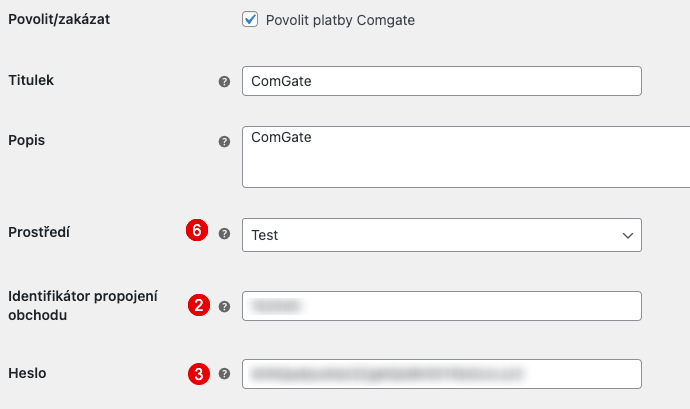Viewport: 690px width, 409px height.
Task: Click help icon next to Titulek
Action: [224, 81]
